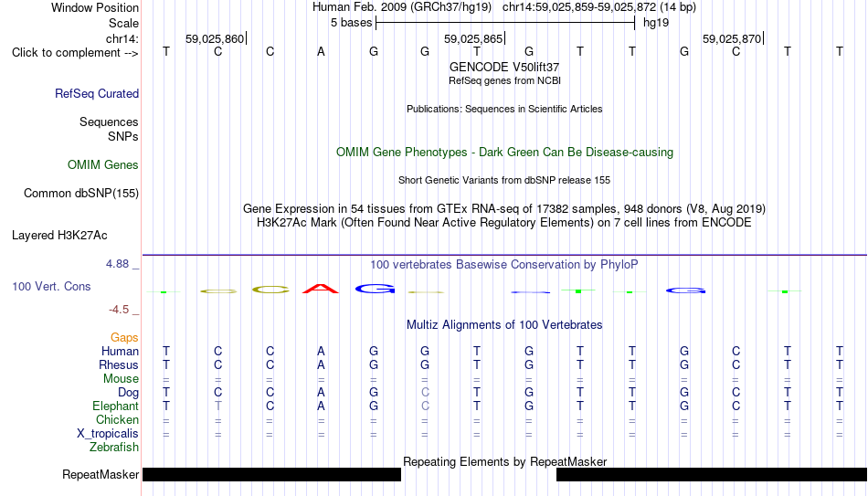This screenshot has width=868, height=496.
Task: Click the red A in conservation track
Action: (x=321, y=289)
